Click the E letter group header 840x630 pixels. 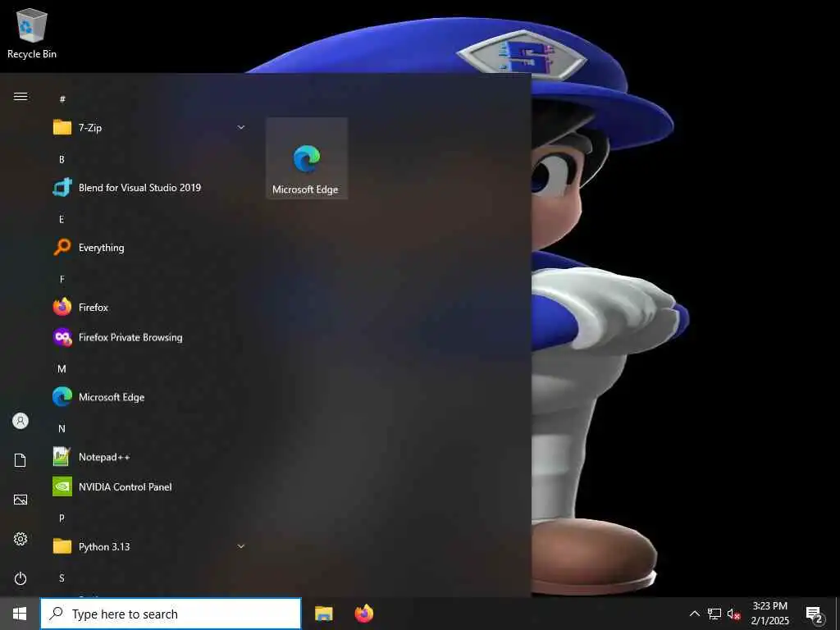click(62, 219)
